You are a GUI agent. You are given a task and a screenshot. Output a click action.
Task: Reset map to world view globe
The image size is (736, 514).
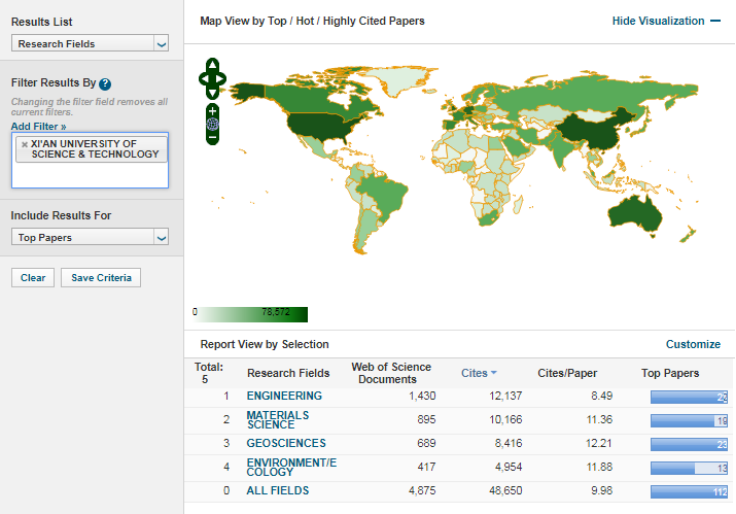pos(212,124)
